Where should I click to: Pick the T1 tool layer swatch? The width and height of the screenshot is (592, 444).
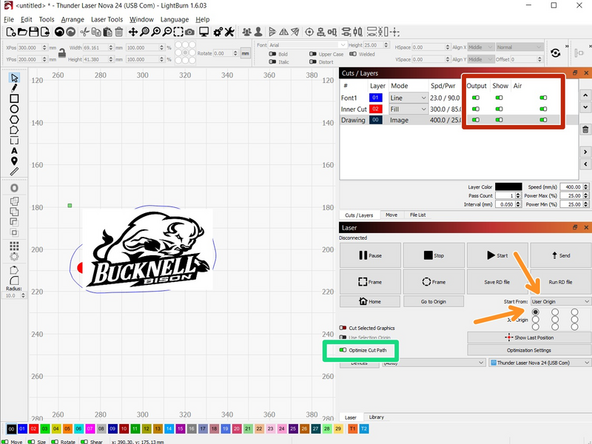click(x=352, y=429)
